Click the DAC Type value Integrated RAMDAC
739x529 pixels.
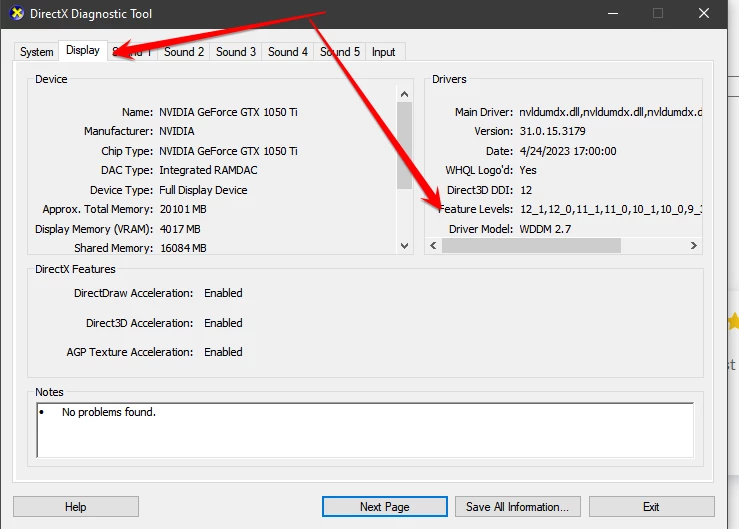pyautogui.click(x=208, y=170)
